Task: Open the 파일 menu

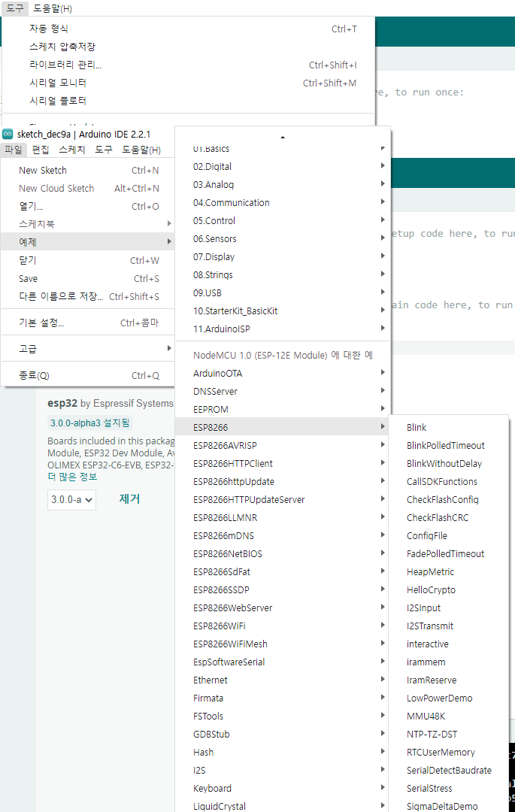Action: (13, 150)
